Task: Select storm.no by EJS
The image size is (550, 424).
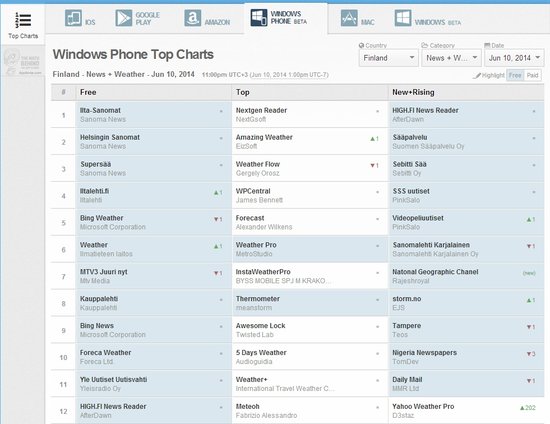Action: click(x=407, y=299)
